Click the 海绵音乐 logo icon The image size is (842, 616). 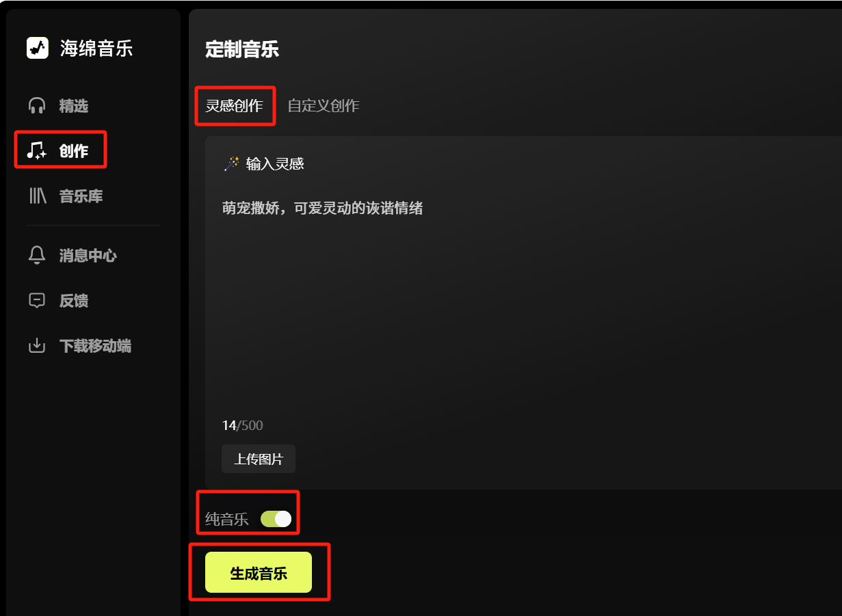(x=38, y=48)
